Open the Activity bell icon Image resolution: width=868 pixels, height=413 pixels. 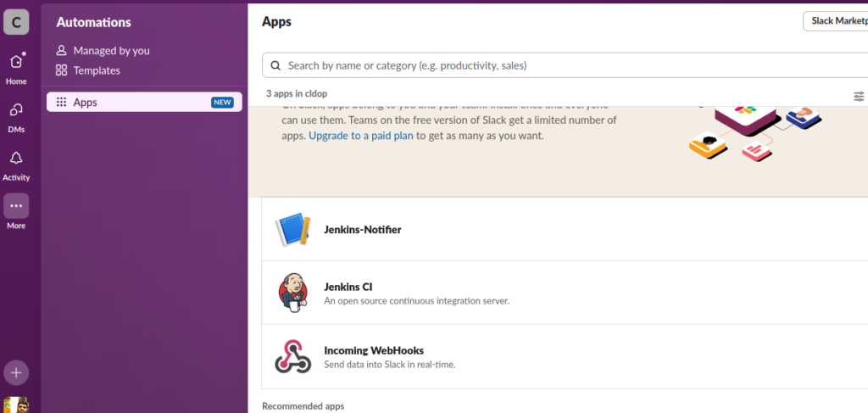16,159
